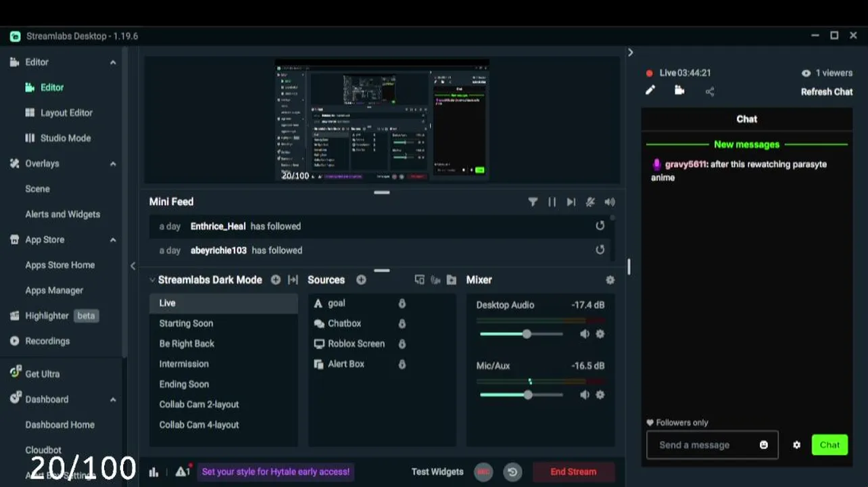The width and height of the screenshot is (868, 487).
Task: Open the scene collection dropdown Streamlabs Dark Mode
Action: pos(206,279)
